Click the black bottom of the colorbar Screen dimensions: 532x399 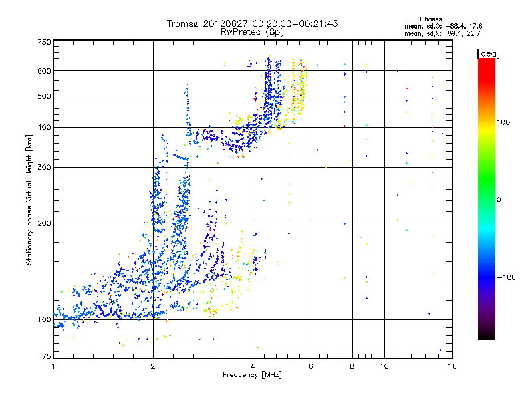click(x=487, y=334)
